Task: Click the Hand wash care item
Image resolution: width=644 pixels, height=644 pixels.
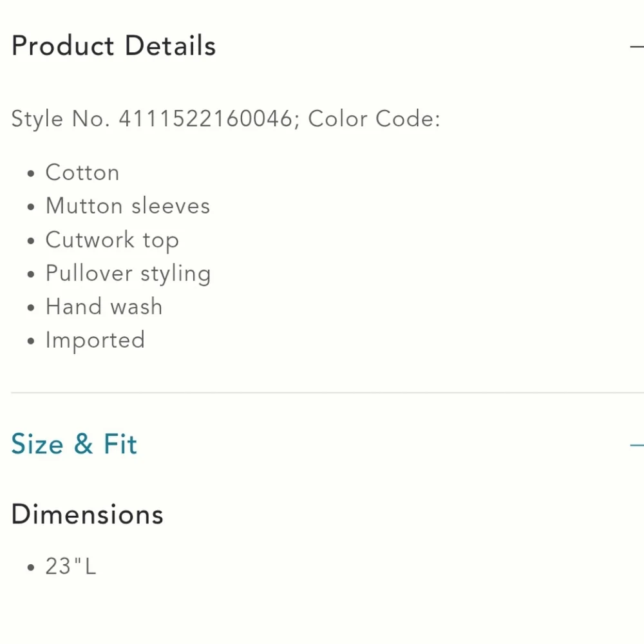Action: pos(104,307)
